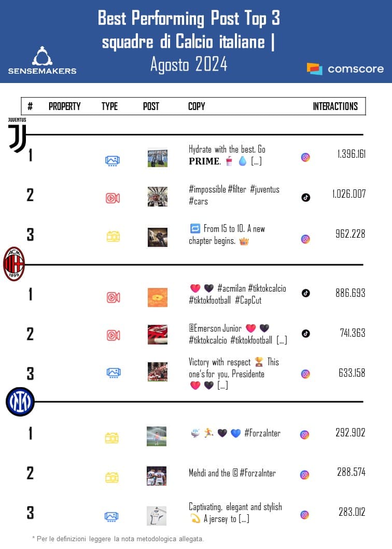Open the Inter jersey post thumbnail
Image resolution: width=392 pixels, height=549 pixels.
click(157, 516)
